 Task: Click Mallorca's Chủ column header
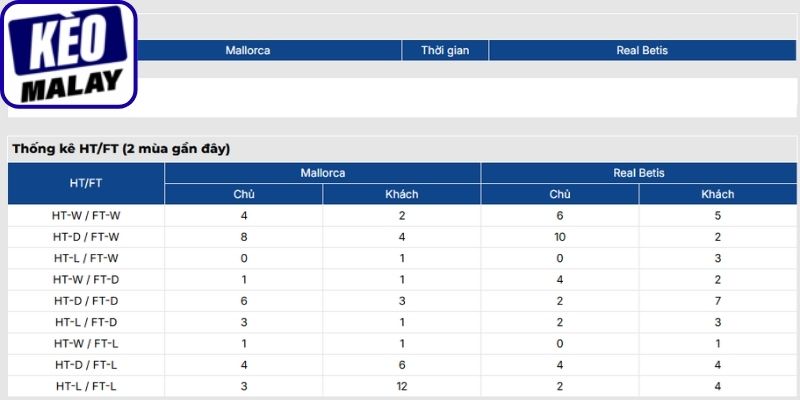[x=244, y=194]
